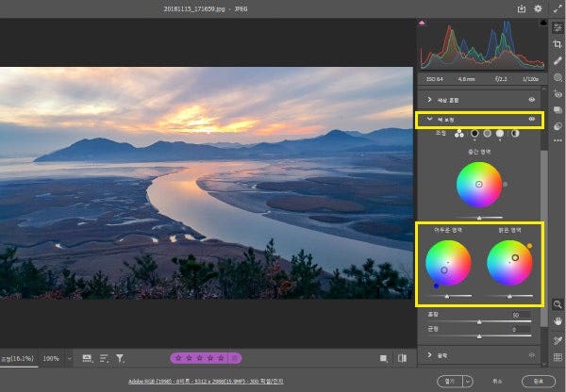Click the single view preview icon

point(384,358)
